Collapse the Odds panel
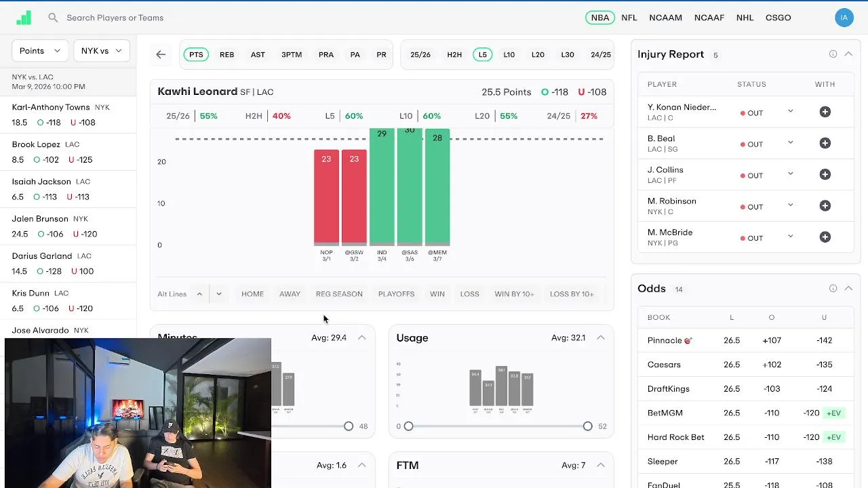Image resolution: width=868 pixels, height=488 pixels. tap(848, 289)
